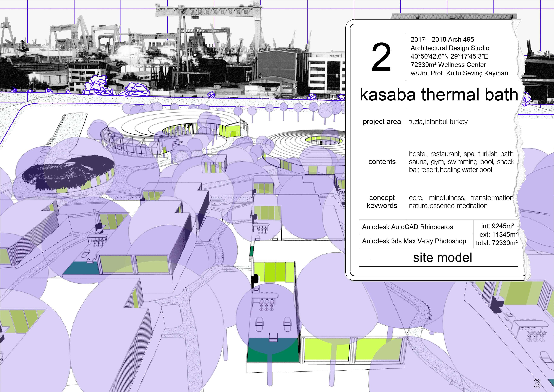The image size is (554, 392).
Task: Click the 'kasaba thermal bath' title
Action: click(x=439, y=94)
